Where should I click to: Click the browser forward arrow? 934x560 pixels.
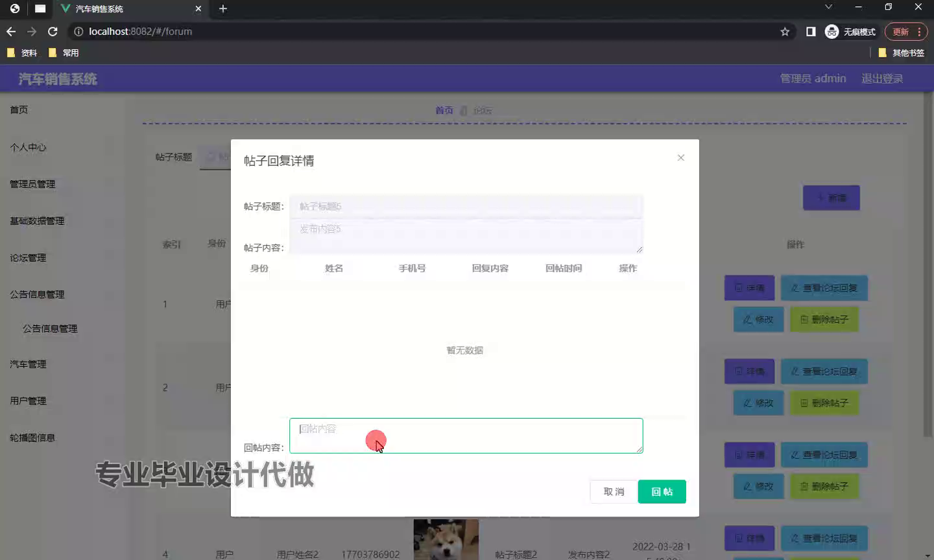click(32, 31)
